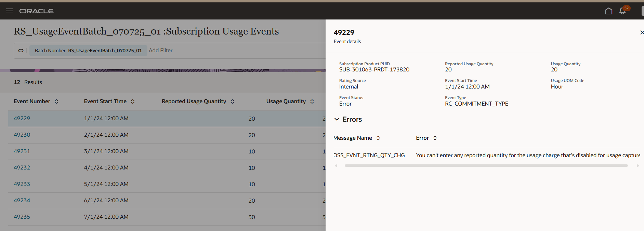This screenshot has width=644, height=231.
Task: Select the OSS_EVNT_RTNG_QTY_CHG message name
Action: pyautogui.click(x=369, y=155)
